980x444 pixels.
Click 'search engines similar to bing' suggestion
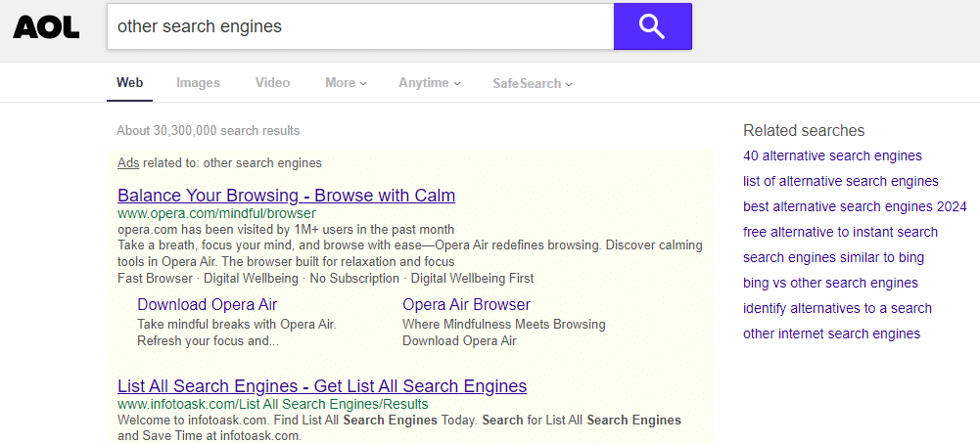(833, 257)
